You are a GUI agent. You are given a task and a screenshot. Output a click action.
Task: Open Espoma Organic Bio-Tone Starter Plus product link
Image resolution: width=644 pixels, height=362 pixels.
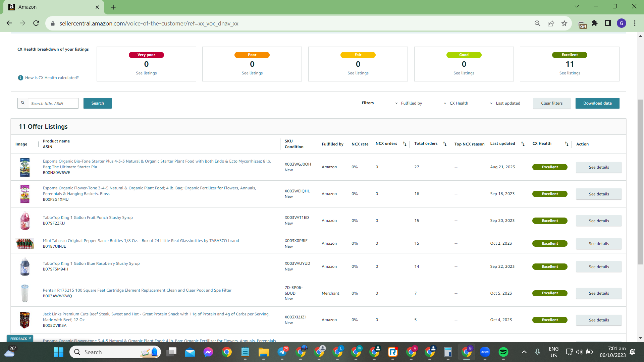(157, 164)
